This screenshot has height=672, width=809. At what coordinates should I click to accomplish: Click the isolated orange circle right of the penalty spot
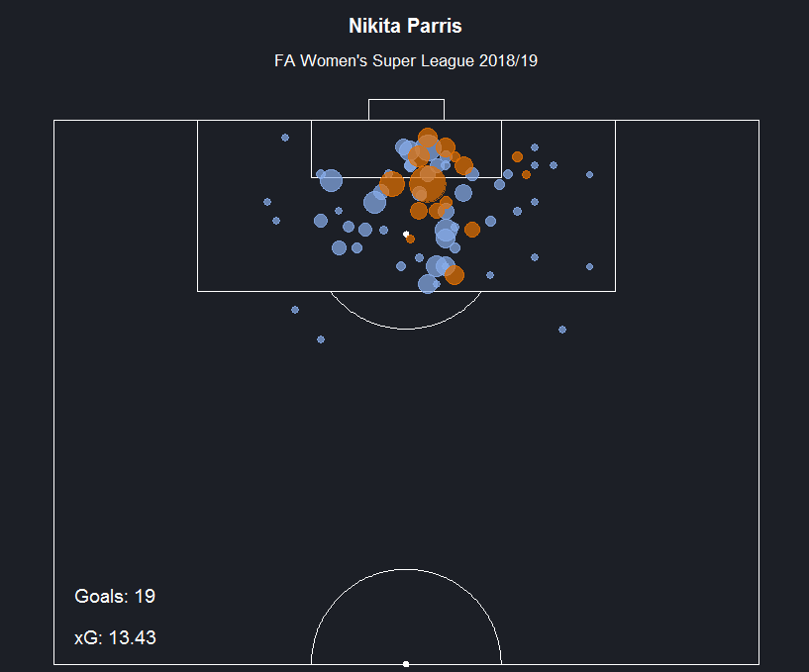[472, 230]
